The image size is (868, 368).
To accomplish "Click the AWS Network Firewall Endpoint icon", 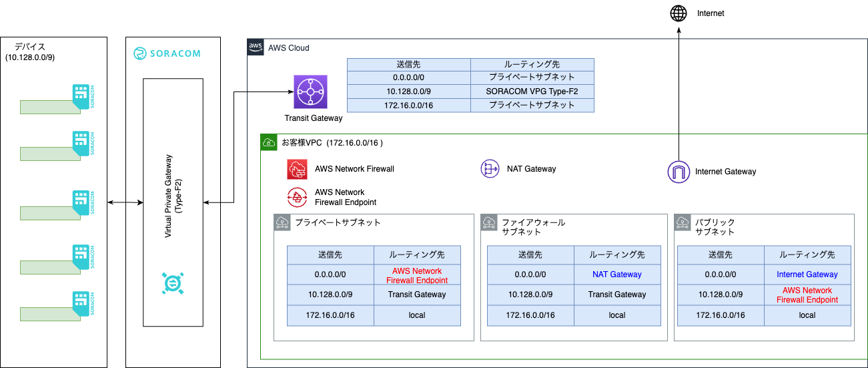I will point(297,197).
